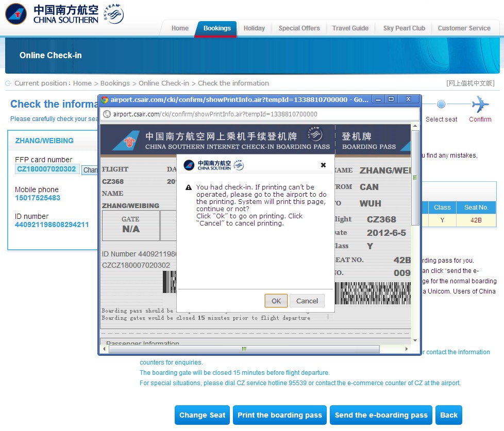Viewport: 504px width, 431px height.
Task: Click the SkyTeam logo in page header
Action: click(113, 14)
